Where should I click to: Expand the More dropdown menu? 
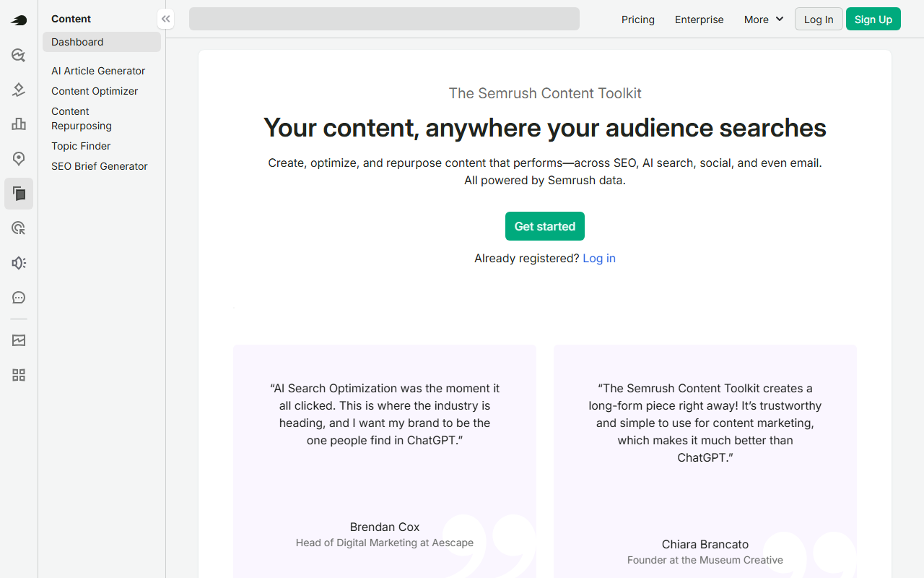click(764, 20)
